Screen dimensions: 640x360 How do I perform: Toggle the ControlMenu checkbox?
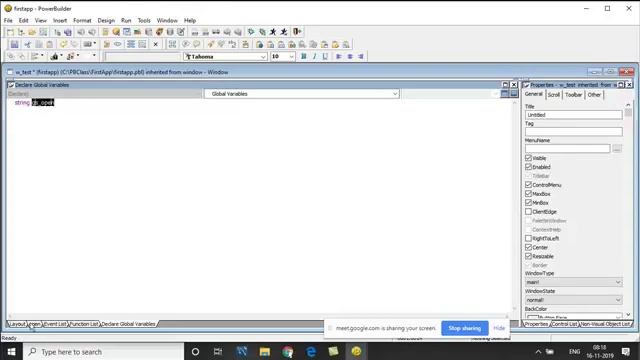point(529,185)
